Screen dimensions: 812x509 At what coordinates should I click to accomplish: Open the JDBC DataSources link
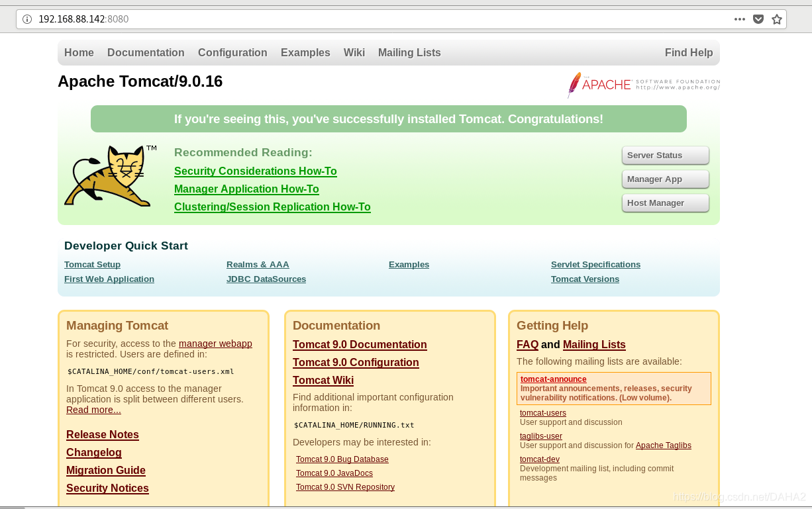(x=266, y=279)
